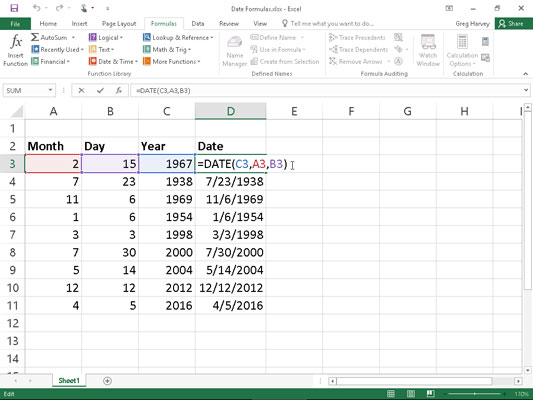Click Create from Selection
This screenshot has height=400, width=533.
tap(285, 62)
